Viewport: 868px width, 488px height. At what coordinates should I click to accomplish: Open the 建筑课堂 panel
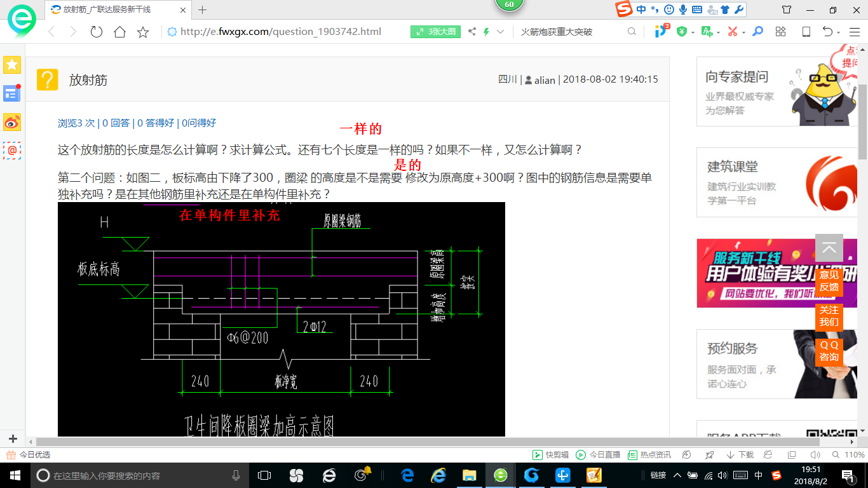point(777,182)
